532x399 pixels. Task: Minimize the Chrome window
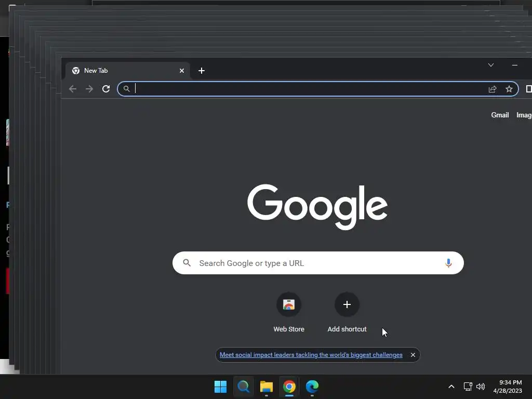point(515,65)
